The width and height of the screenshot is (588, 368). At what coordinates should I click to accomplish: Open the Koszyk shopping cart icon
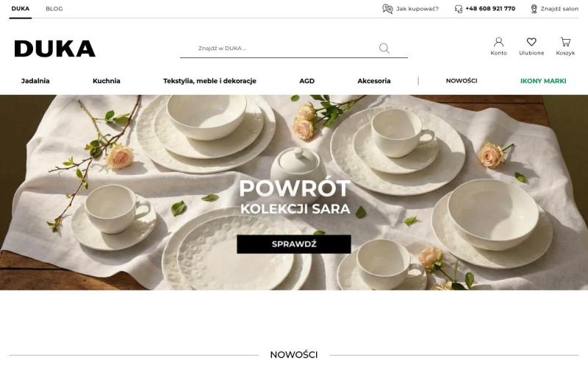point(565,41)
